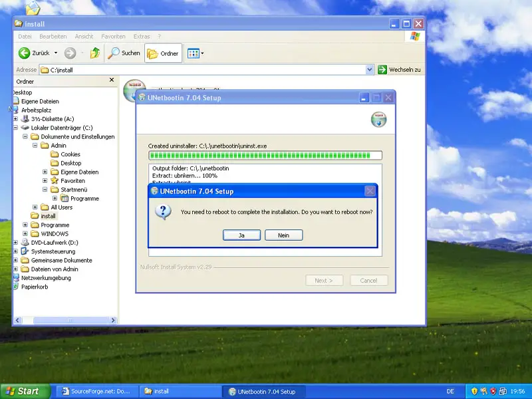532x399 pixels.
Task: Confirm reboot with the Ja button
Action: coord(241,235)
